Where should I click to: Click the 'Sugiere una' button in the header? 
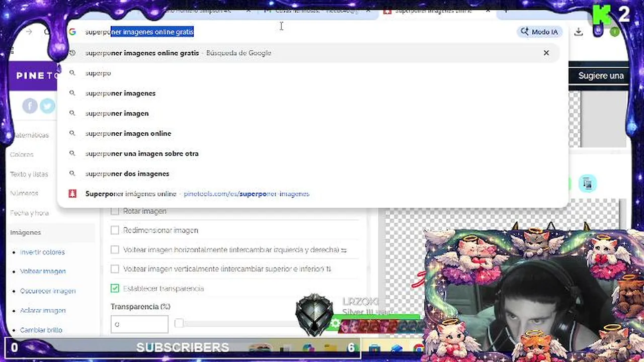(x=601, y=75)
